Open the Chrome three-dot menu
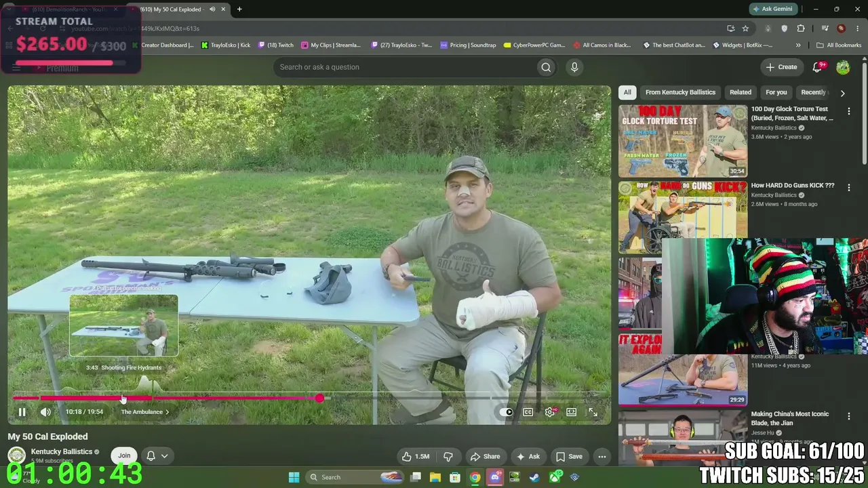Image resolution: width=868 pixels, height=488 pixels. [857, 28]
